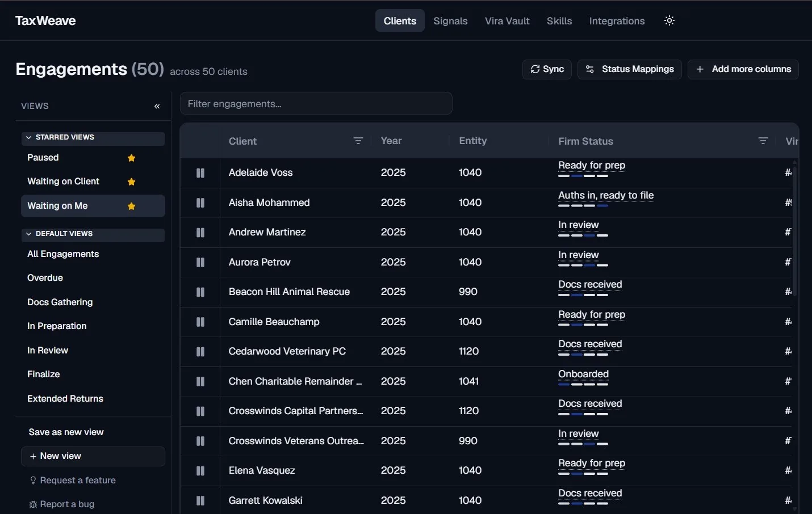Open the Integrations tab

pos(617,20)
